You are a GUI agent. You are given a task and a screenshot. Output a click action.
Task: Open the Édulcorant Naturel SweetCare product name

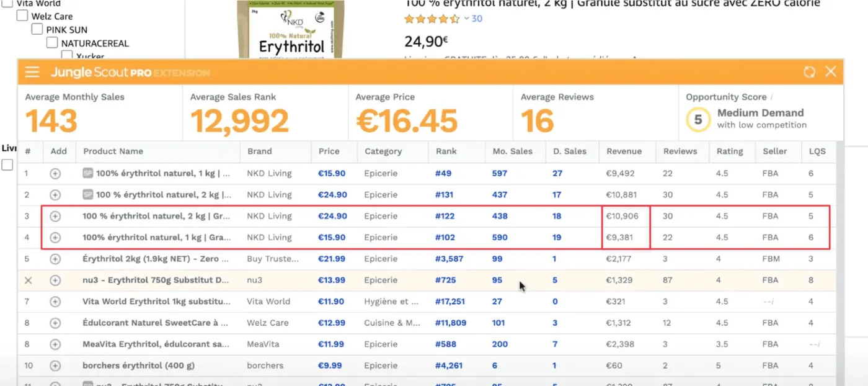[x=156, y=323]
